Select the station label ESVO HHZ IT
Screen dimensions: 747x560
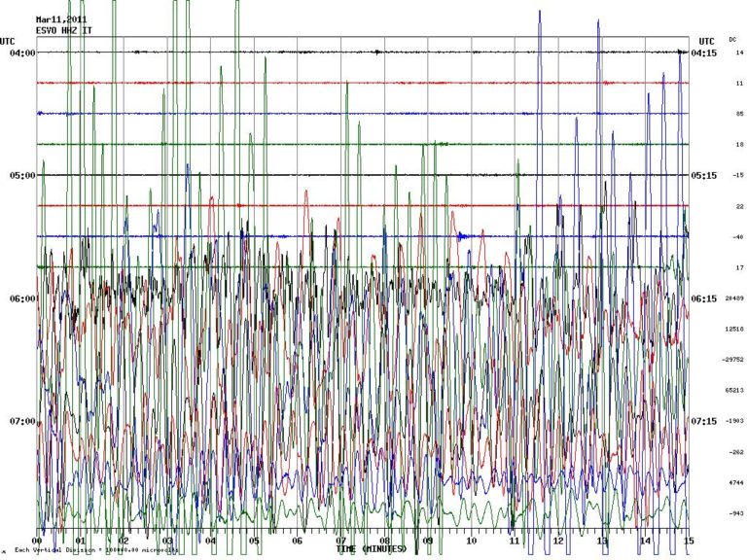tap(64, 30)
